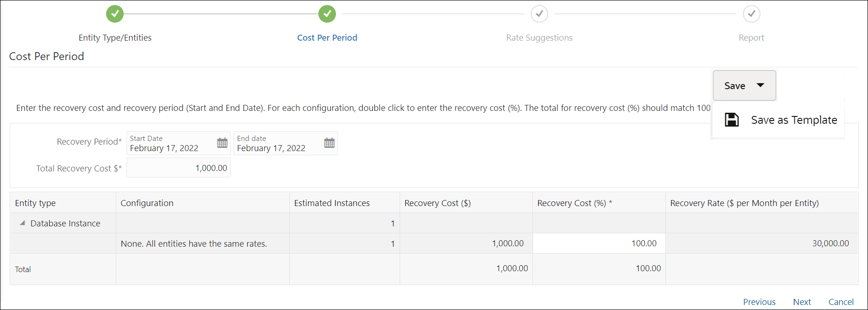
Task: Click the Cost Per Period step checkmark
Action: point(327,14)
